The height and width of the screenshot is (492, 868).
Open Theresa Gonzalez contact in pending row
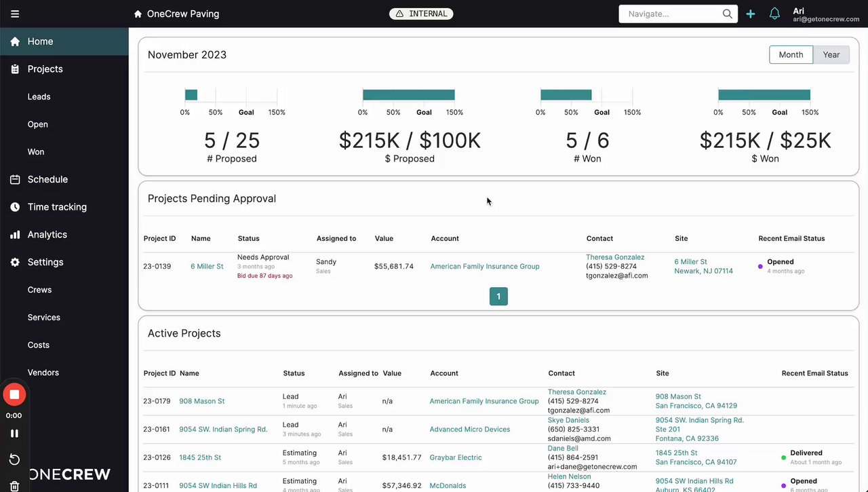tap(615, 257)
